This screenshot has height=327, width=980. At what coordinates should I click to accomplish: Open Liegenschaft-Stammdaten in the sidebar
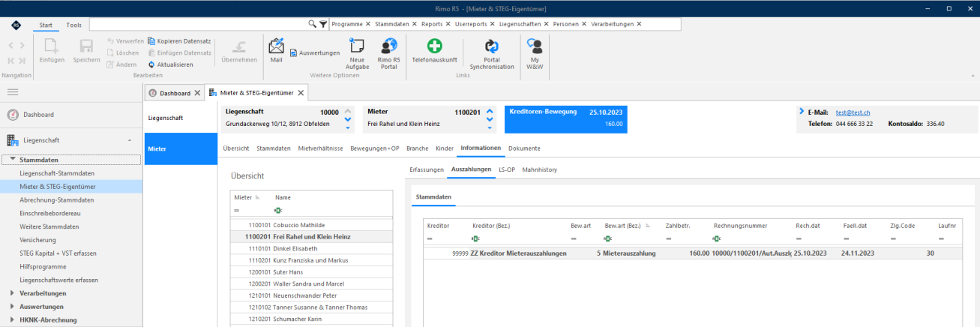point(57,173)
